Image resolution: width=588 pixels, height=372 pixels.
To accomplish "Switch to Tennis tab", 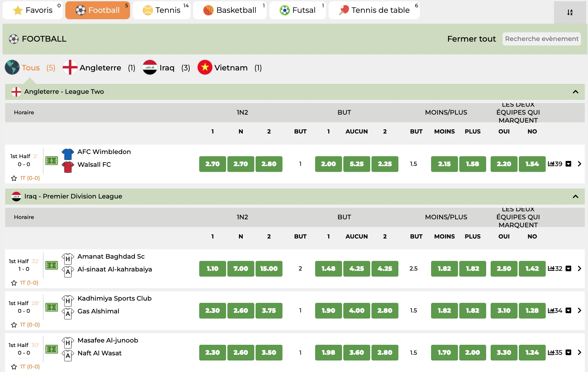I will pos(162,10).
